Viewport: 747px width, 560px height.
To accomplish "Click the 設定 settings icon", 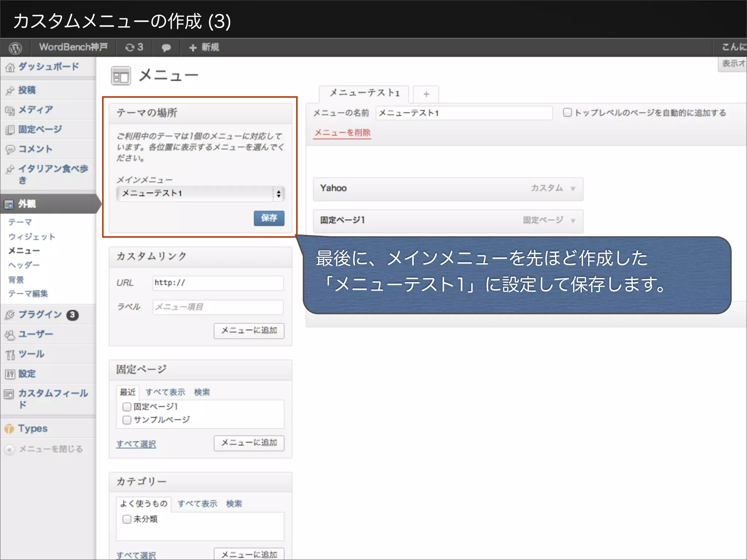I will click(x=10, y=374).
